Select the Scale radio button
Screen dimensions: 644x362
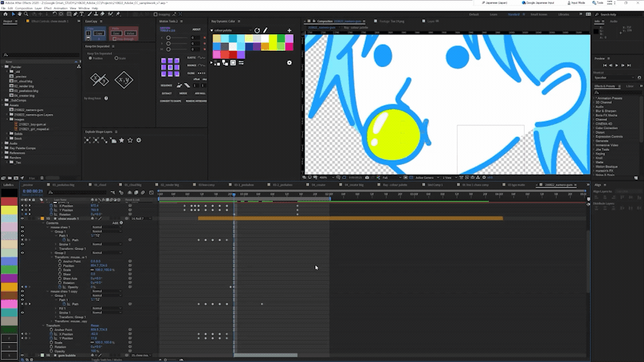click(116, 58)
